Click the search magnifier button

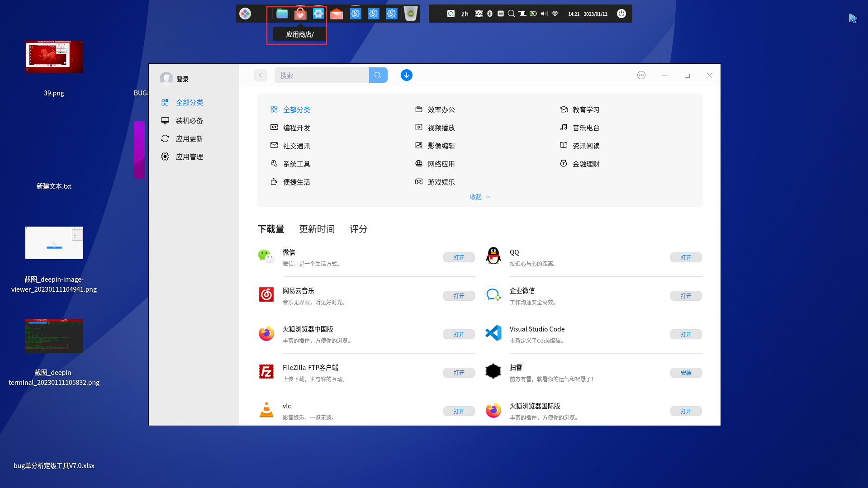(x=378, y=75)
